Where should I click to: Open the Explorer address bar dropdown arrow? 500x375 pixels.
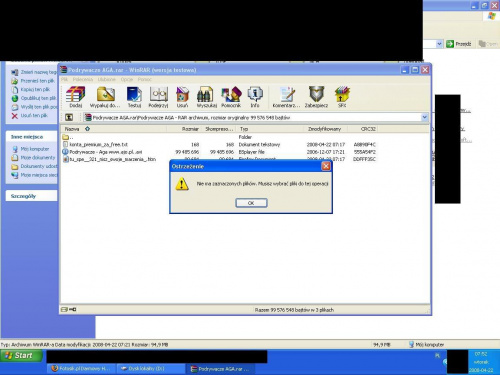coord(439,44)
